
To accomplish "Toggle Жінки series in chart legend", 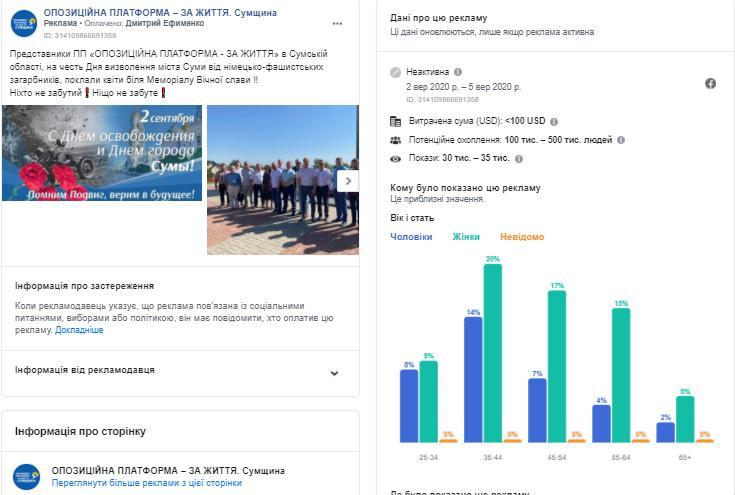I will (466, 237).
